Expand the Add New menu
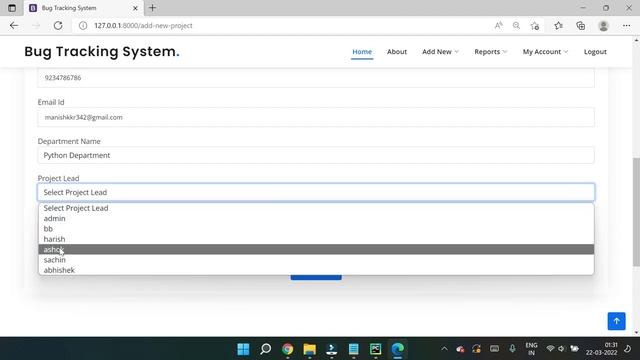 pyautogui.click(x=440, y=52)
